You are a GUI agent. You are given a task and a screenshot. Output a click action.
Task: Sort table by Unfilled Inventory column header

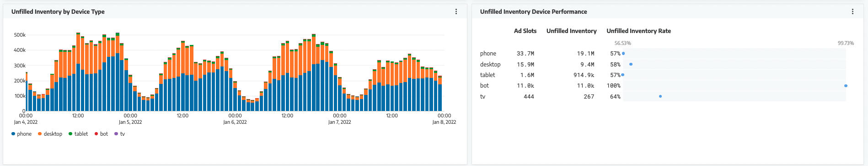[571, 31]
